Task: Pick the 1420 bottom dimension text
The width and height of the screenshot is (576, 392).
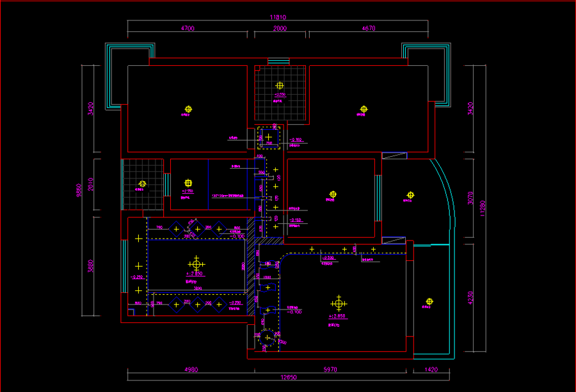Action: (431, 370)
